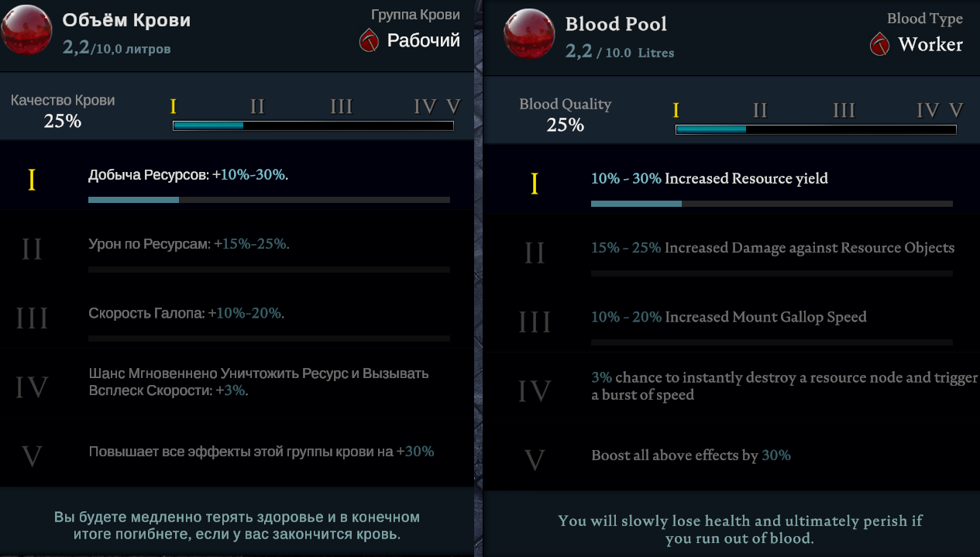The image size is (980, 557).
Task: Click the Worker blood type icon
Action: coord(880,44)
